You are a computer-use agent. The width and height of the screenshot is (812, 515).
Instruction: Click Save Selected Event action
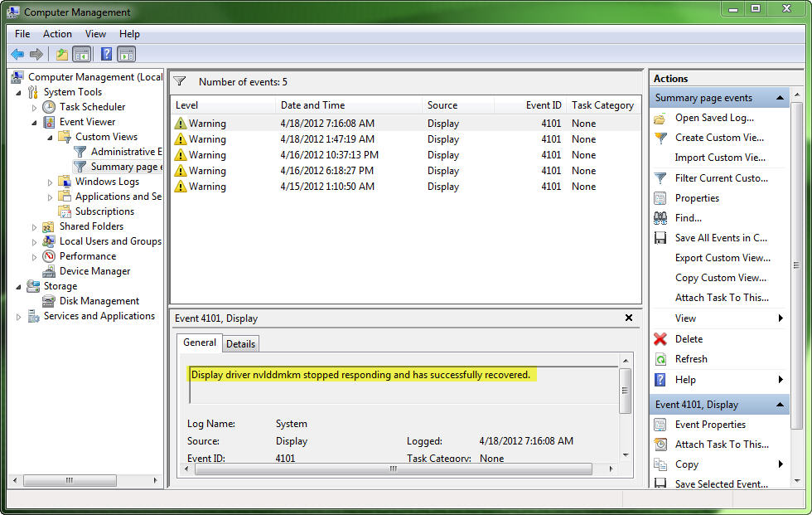(x=722, y=484)
